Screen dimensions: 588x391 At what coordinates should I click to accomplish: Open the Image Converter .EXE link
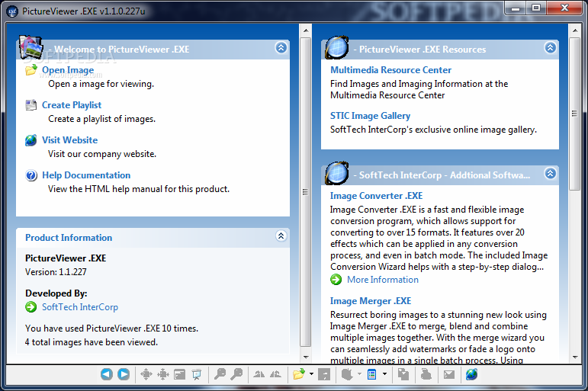pyautogui.click(x=376, y=196)
